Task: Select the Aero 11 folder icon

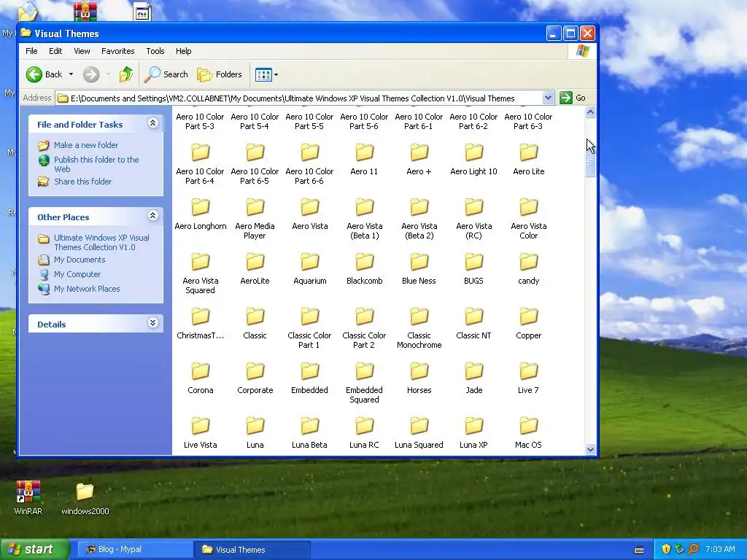Action: [x=365, y=152]
